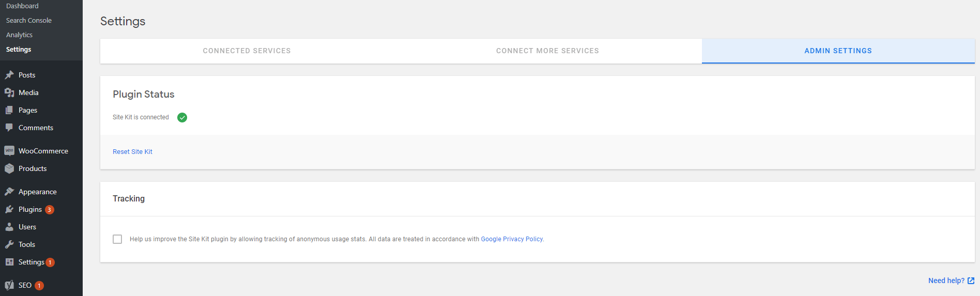Switch to Connect More Services tab
The width and height of the screenshot is (980, 296).
point(547,51)
